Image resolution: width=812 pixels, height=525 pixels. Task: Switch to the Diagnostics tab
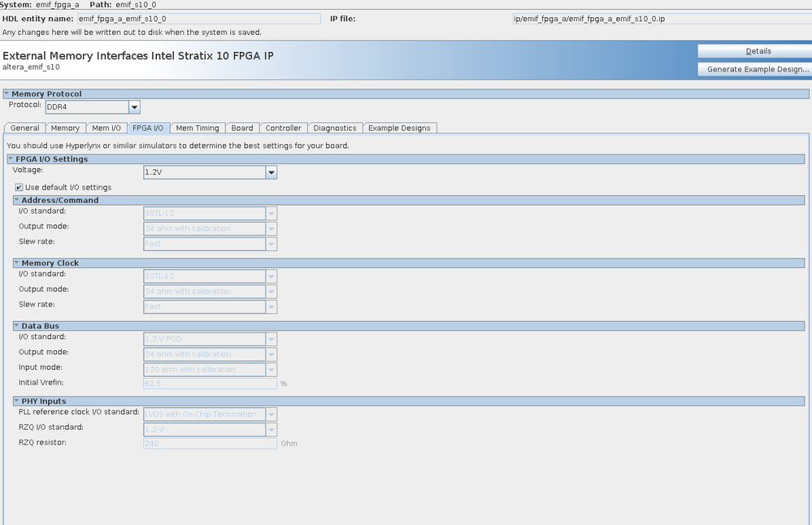coord(335,128)
